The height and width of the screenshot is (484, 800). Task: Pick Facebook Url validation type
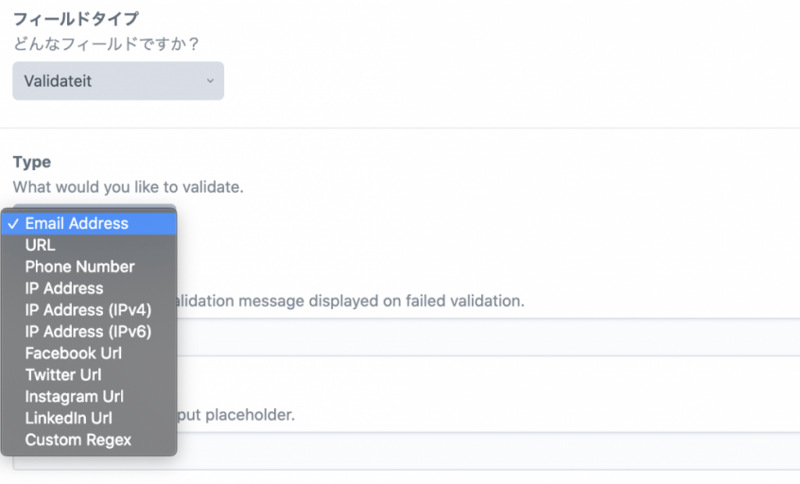[72, 353]
